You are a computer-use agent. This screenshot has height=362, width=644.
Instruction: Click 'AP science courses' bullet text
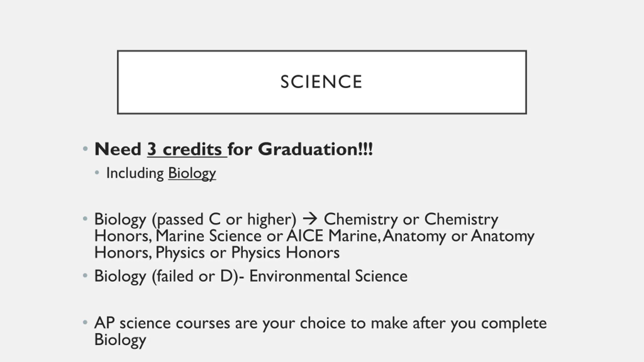pyautogui.click(x=162, y=323)
